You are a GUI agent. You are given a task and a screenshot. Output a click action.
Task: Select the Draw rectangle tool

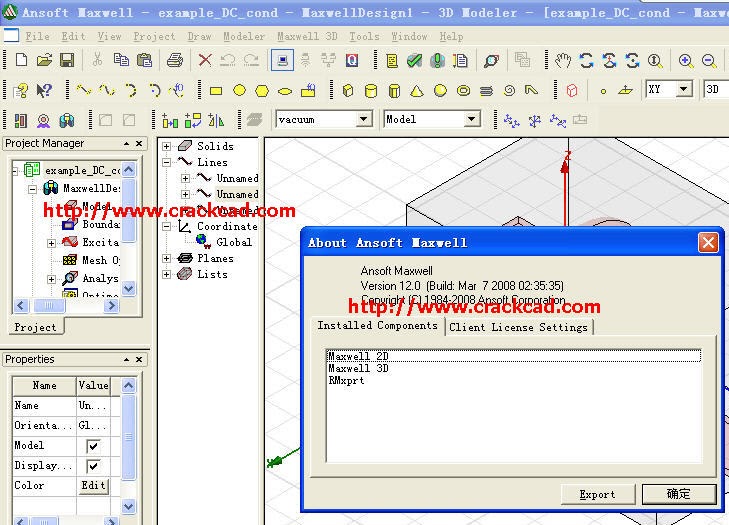pos(216,91)
